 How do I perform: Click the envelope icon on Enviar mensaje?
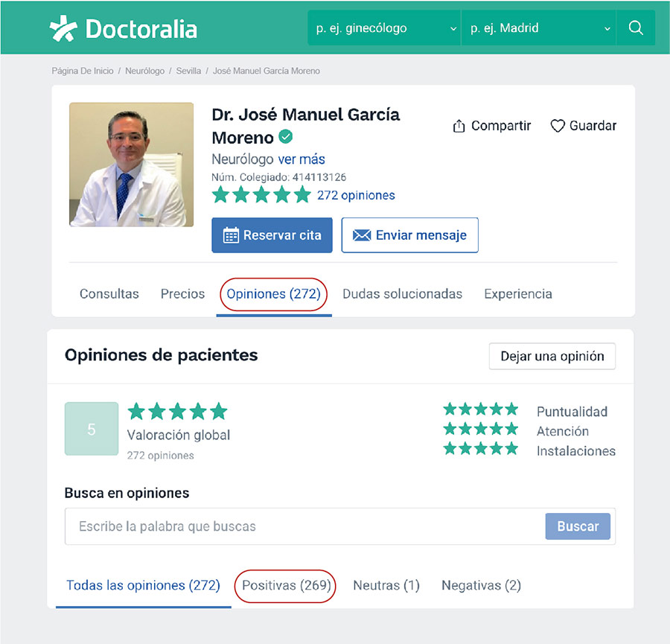tap(362, 235)
